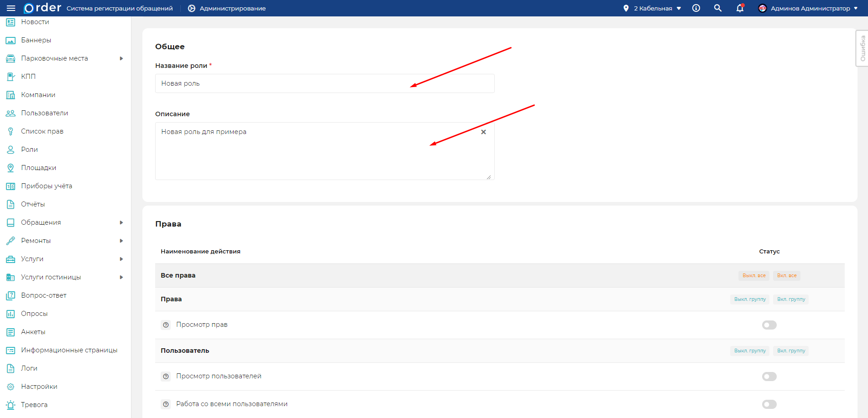This screenshot has height=418, width=868.
Task: Toggle Просмотр пользователей switch
Action: coord(769,377)
